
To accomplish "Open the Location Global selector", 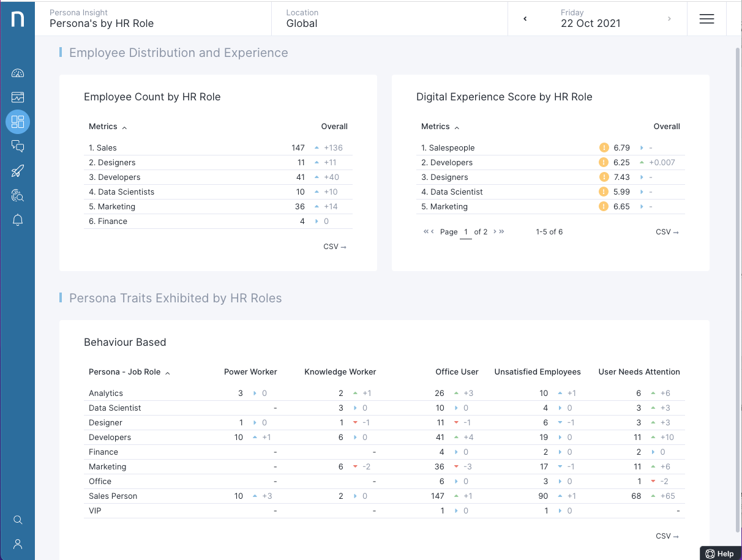I will (389, 18).
